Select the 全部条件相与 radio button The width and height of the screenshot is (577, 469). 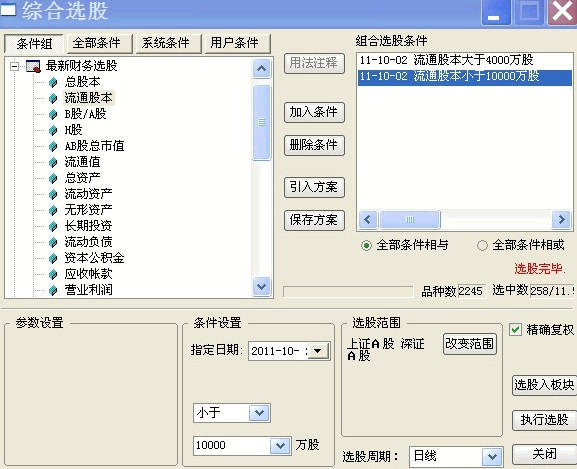pos(366,245)
